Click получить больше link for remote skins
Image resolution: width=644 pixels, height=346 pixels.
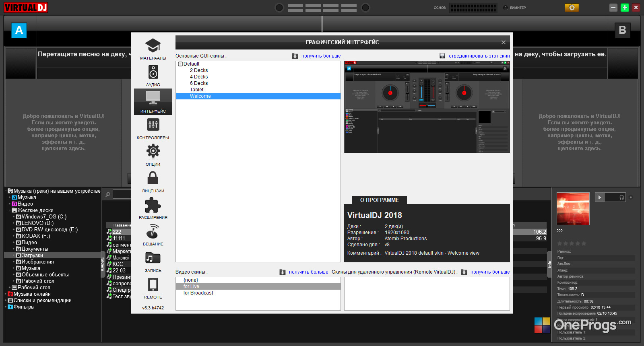pyautogui.click(x=490, y=272)
